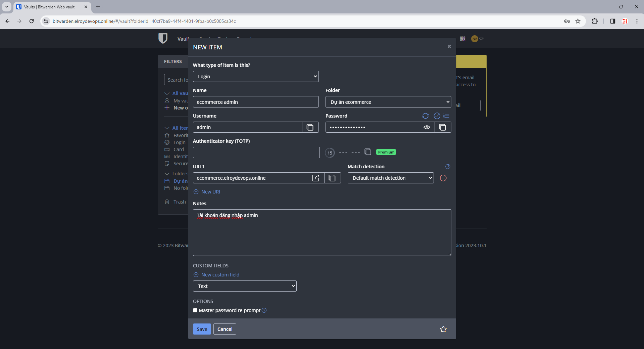Add a New custom field
644x349 pixels.
[216, 275]
